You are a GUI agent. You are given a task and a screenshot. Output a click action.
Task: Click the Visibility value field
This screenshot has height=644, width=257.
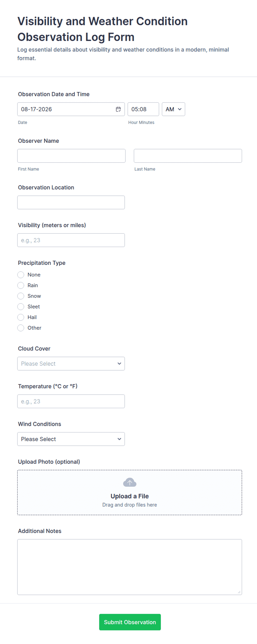pos(71,240)
